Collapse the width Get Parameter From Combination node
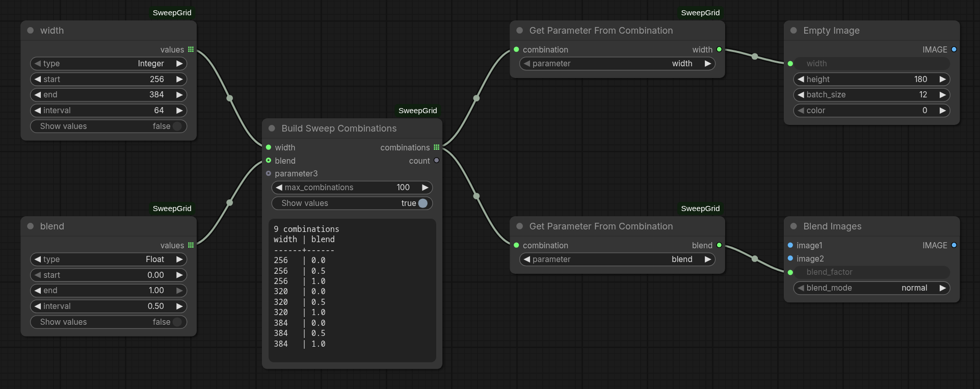 [x=520, y=31]
